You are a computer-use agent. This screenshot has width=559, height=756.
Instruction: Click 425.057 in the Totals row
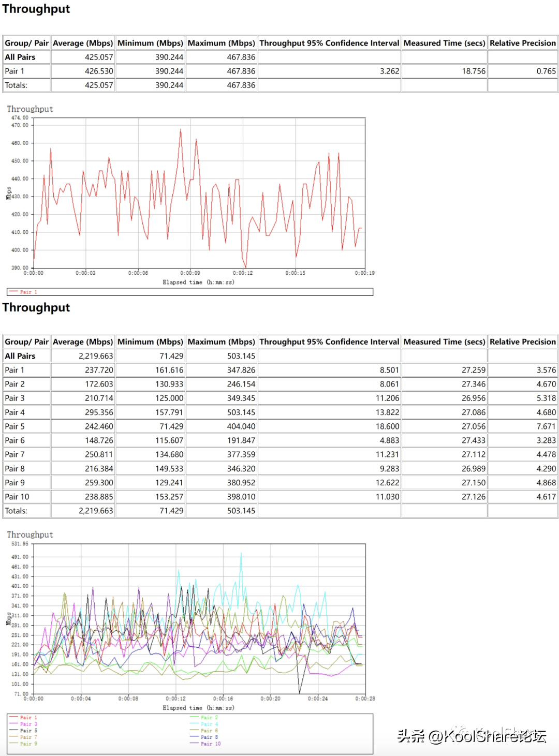pos(99,85)
